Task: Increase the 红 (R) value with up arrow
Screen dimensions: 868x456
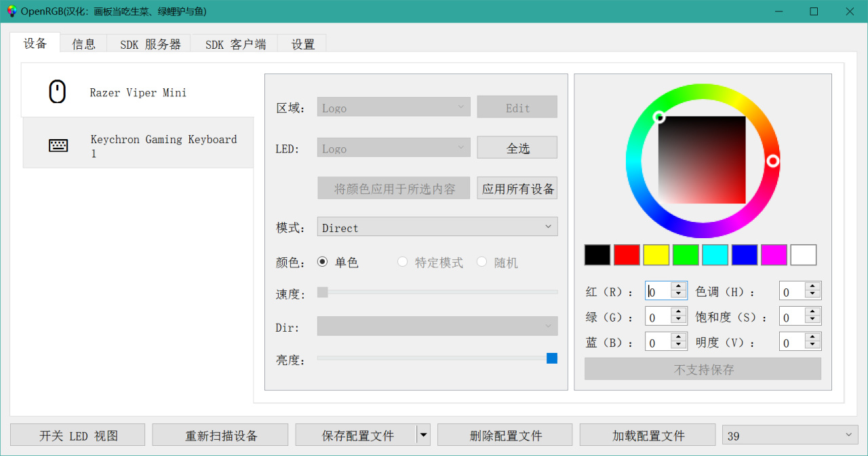Action: [x=679, y=286]
